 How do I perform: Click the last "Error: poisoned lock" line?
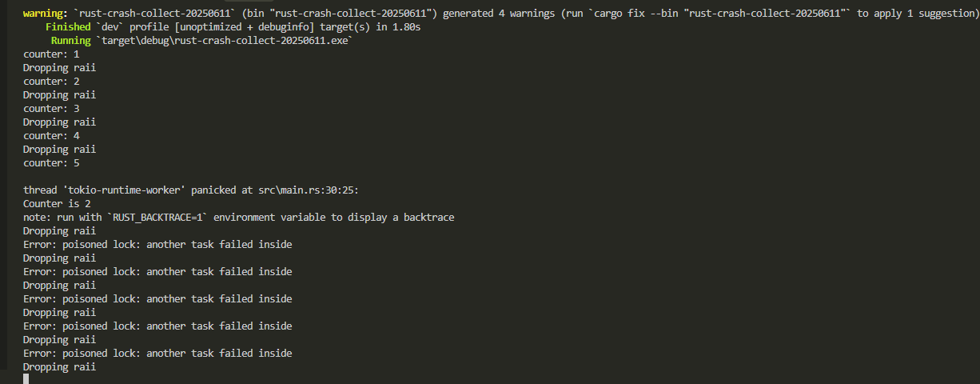[157, 354]
